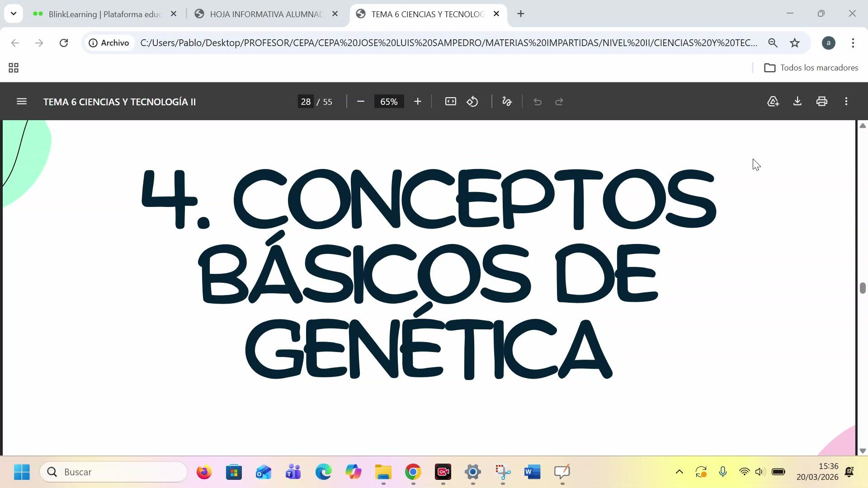Edit the 65% zoom level field

coord(389,102)
